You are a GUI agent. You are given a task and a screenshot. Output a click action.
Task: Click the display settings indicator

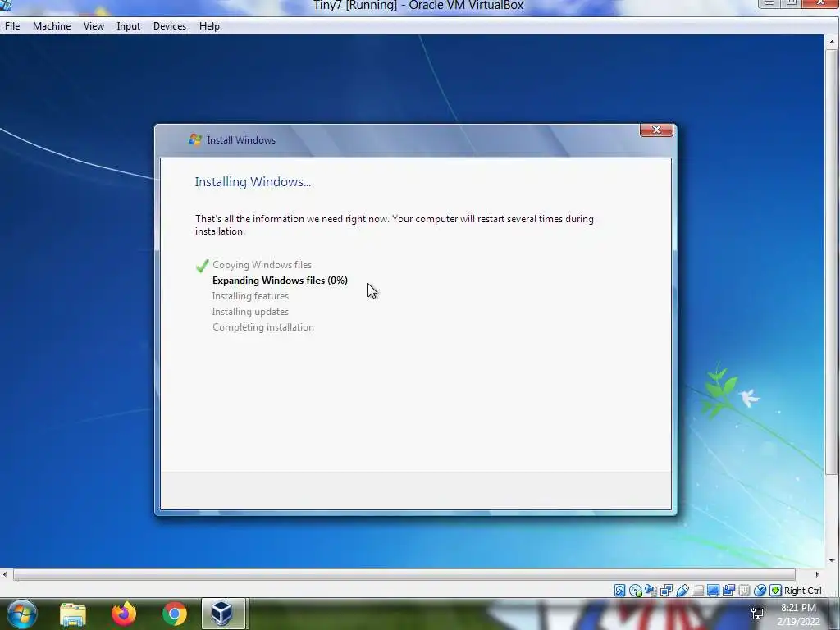(x=713, y=591)
